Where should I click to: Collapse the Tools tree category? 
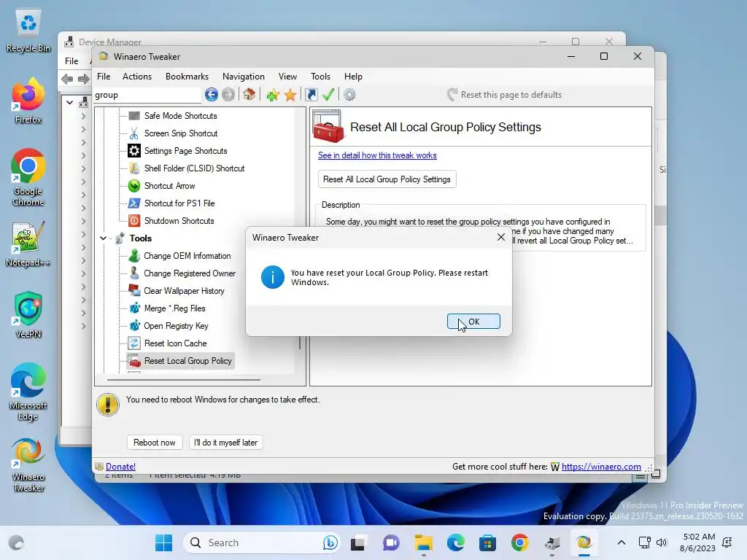pyautogui.click(x=104, y=238)
